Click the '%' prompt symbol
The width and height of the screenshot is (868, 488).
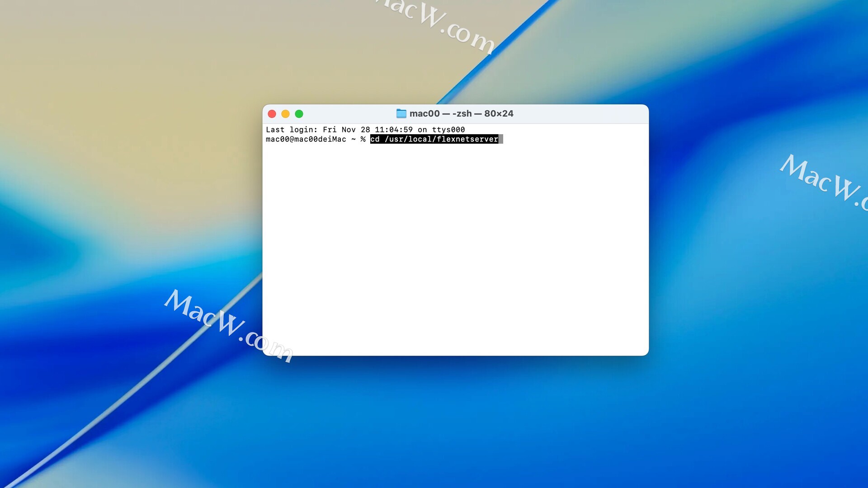click(x=363, y=140)
